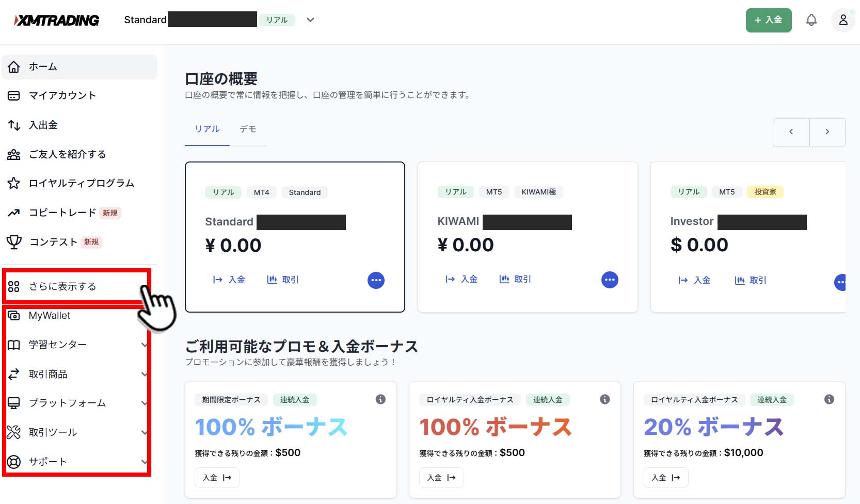Go to previous account card

pos(791,132)
